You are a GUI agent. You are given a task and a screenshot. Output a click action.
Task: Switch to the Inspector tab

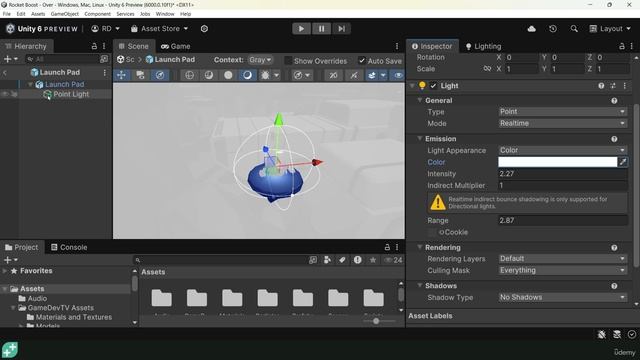[x=432, y=46]
